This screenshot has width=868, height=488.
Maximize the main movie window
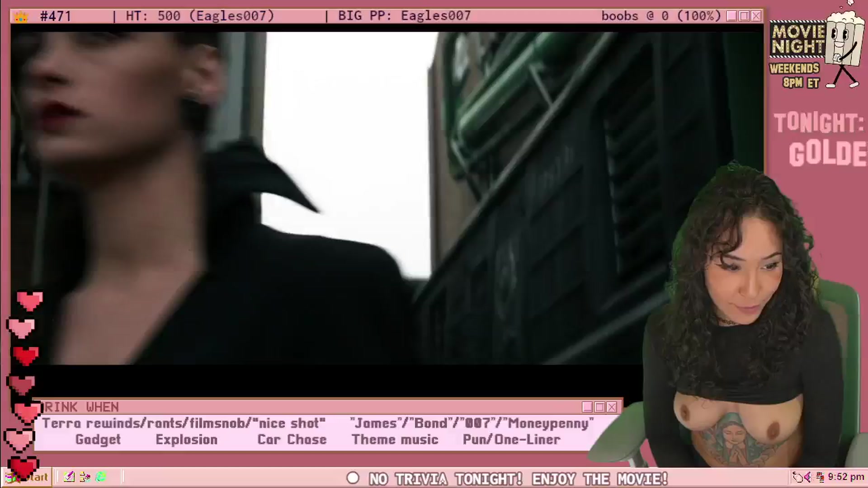pyautogui.click(x=744, y=16)
